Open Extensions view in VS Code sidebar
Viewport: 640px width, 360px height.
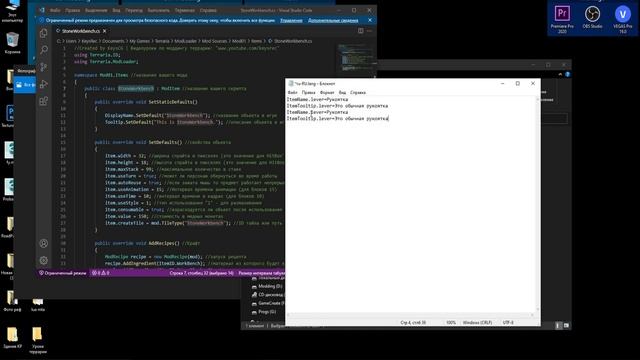click(x=44, y=101)
